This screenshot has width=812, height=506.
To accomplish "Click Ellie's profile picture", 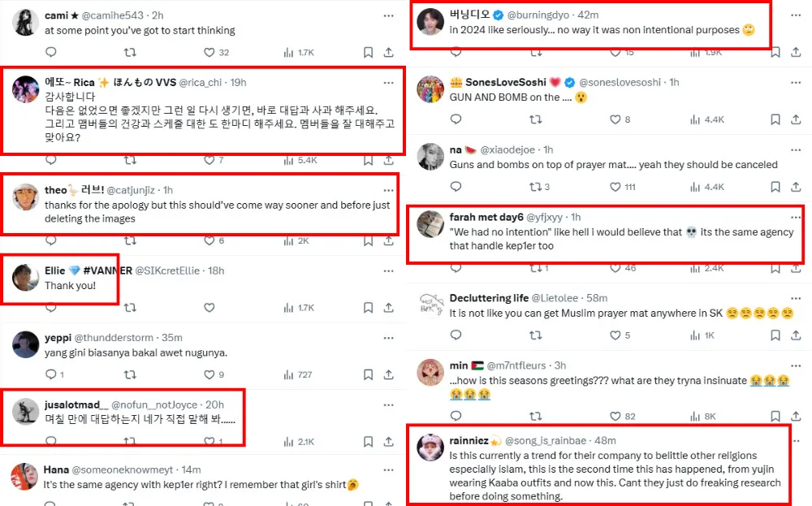I will tap(26, 277).
